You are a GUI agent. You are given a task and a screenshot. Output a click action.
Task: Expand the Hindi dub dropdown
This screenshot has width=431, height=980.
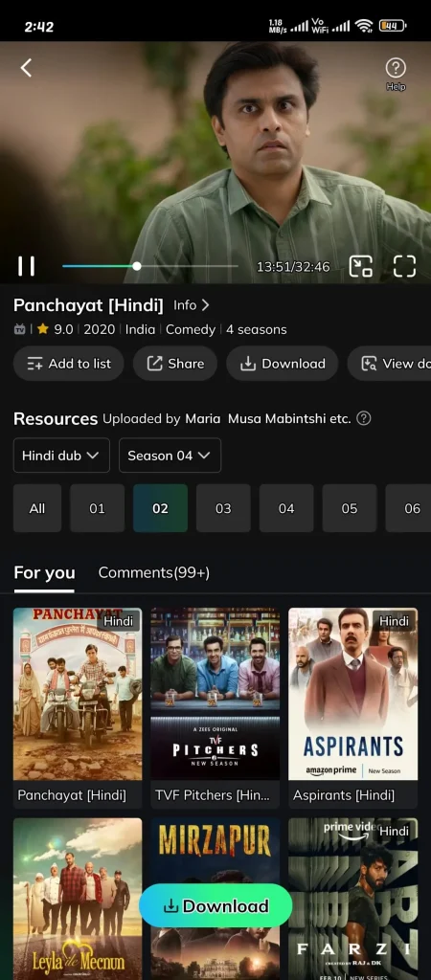coord(61,456)
